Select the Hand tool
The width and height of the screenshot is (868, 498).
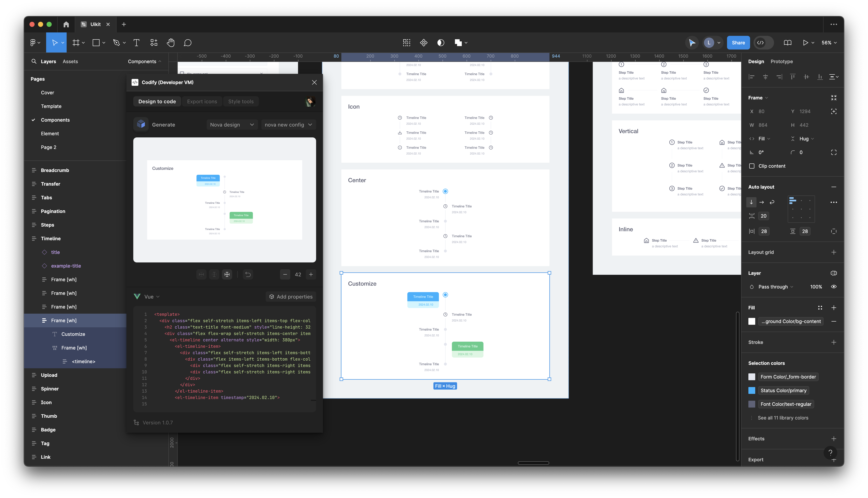coord(170,43)
